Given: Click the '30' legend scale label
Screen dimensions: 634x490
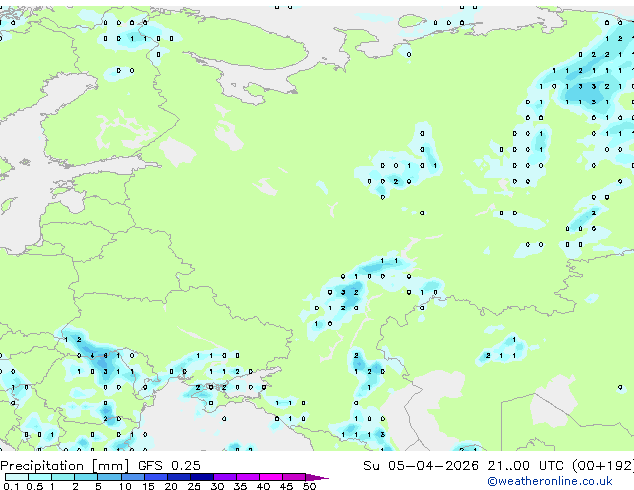Looking at the screenshot, I should pyautogui.click(x=217, y=486).
